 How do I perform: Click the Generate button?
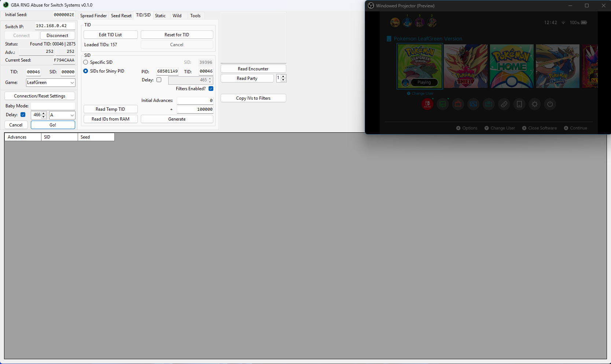tap(177, 119)
